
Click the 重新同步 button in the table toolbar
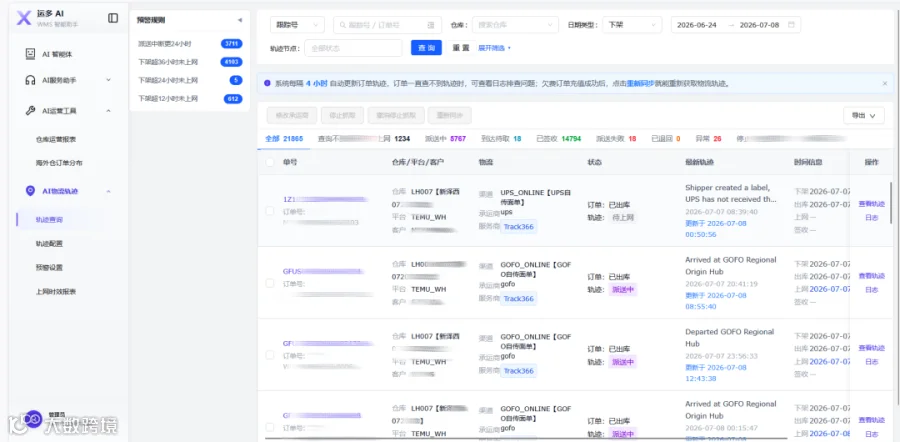point(449,115)
